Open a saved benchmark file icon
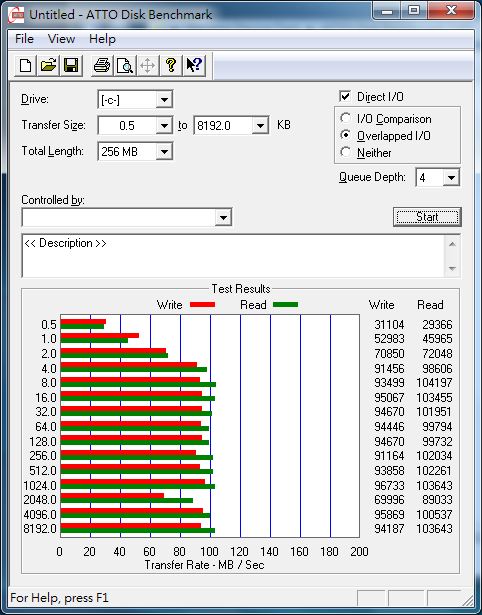 [x=48, y=65]
